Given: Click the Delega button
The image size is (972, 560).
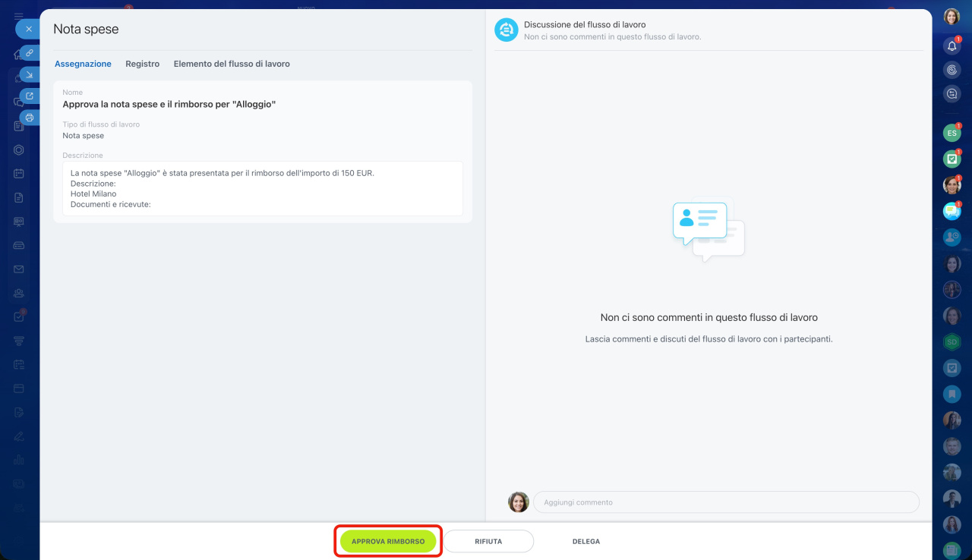Looking at the screenshot, I should coord(585,542).
